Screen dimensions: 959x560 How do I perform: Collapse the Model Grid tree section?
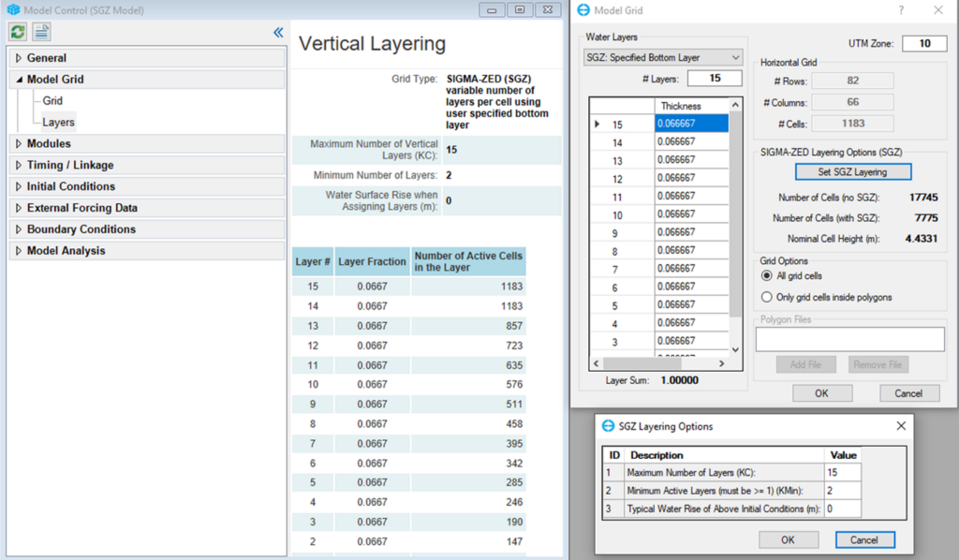click(x=19, y=80)
